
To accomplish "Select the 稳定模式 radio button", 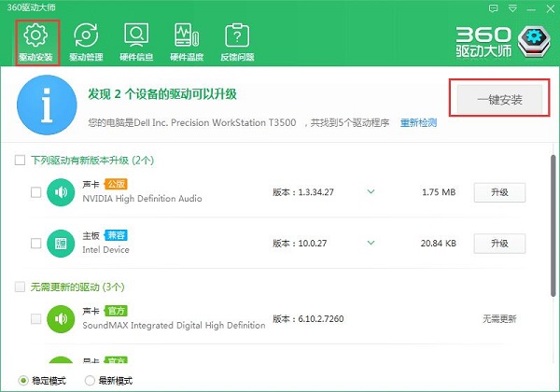I will [23, 381].
